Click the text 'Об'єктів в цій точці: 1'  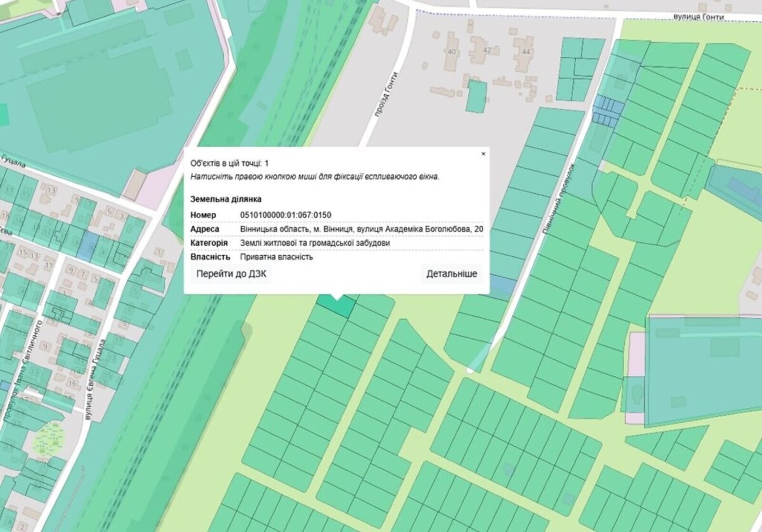(x=230, y=163)
